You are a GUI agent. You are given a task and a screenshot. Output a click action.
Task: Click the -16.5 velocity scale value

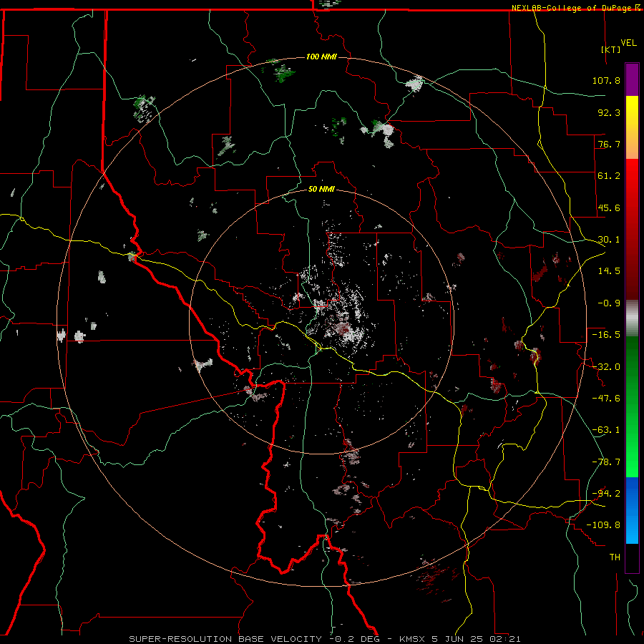(606, 335)
